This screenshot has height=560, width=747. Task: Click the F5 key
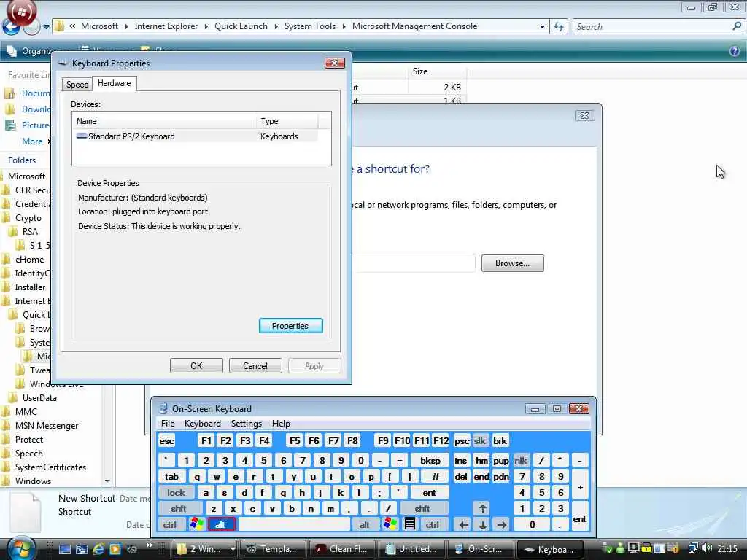pos(295,441)
